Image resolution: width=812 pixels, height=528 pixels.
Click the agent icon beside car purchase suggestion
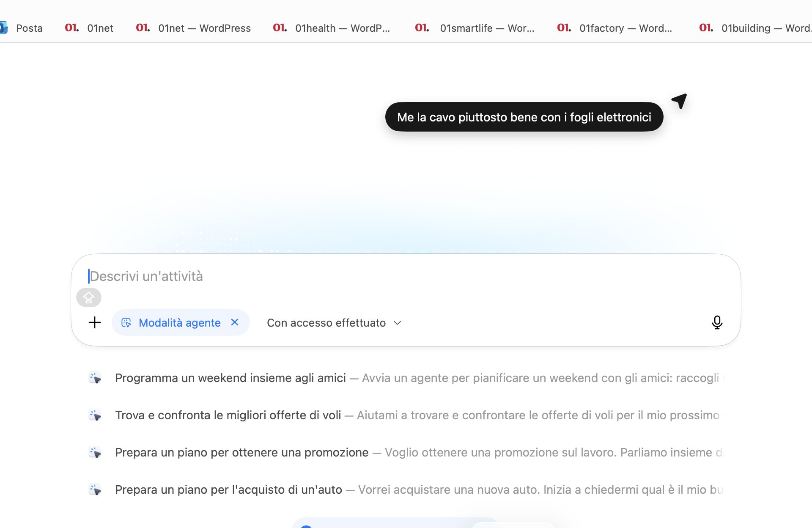point(95,489)
